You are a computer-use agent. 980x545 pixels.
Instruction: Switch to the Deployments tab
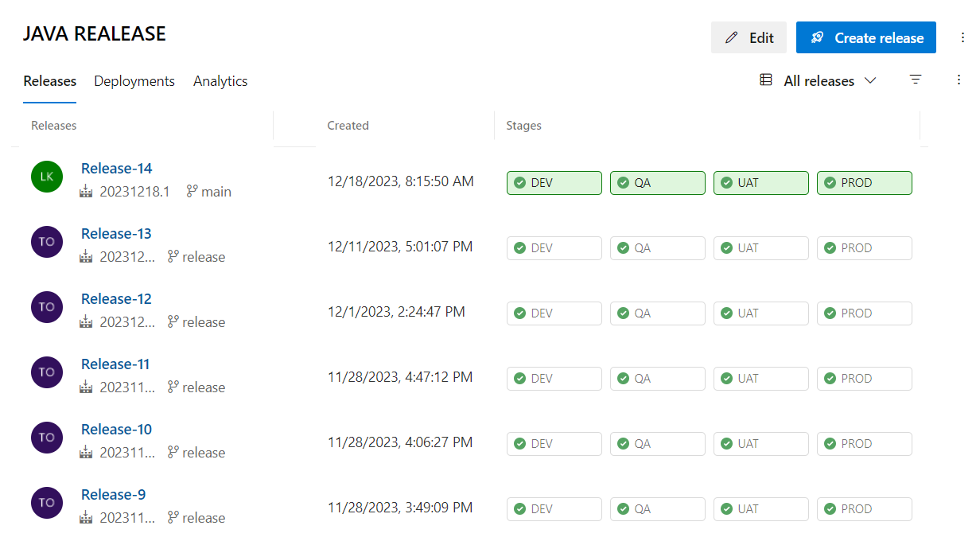134,80
